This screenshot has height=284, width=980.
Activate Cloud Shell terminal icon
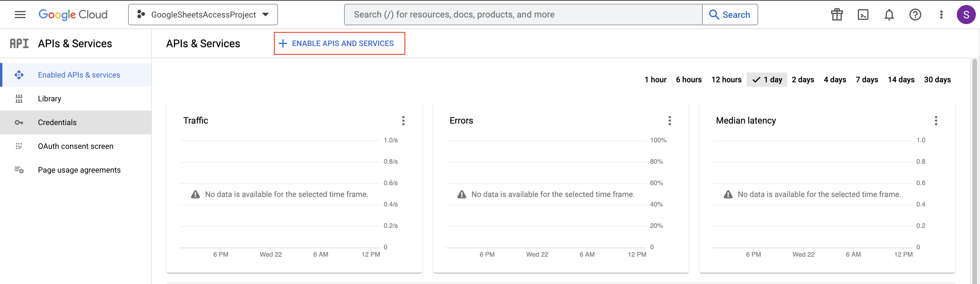point(863,15)
